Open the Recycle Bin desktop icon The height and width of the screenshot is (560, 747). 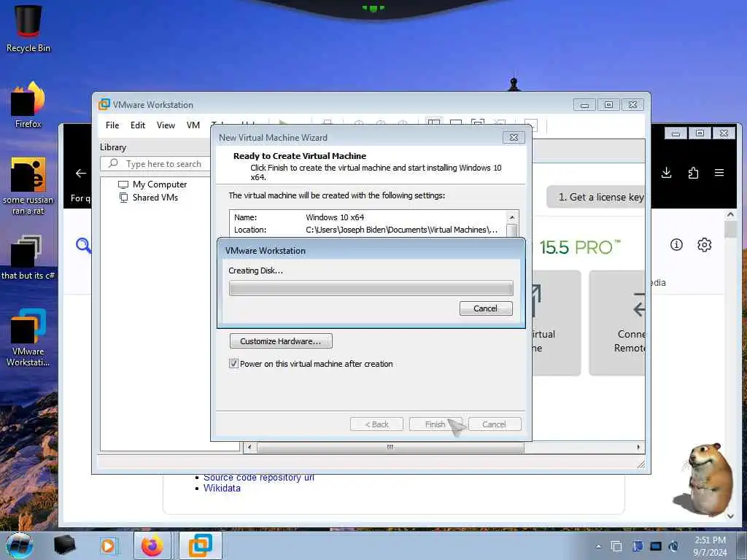tap(28, 28)
